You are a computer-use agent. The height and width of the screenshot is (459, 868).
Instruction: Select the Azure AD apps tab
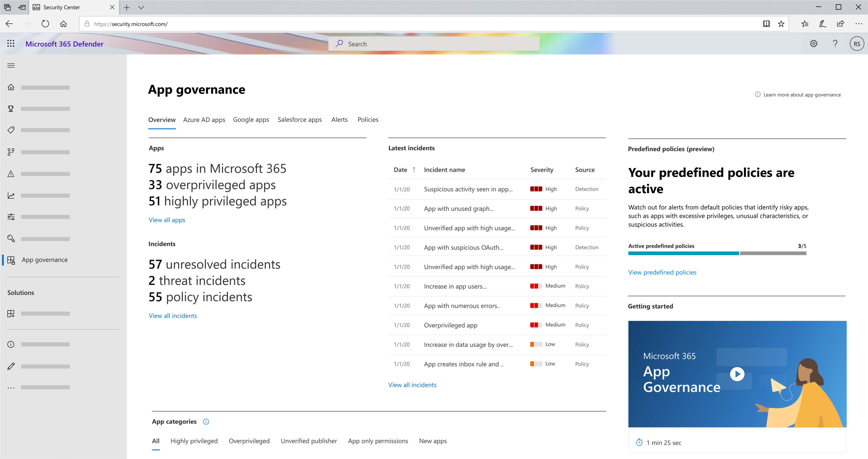[x=203, y=120]
